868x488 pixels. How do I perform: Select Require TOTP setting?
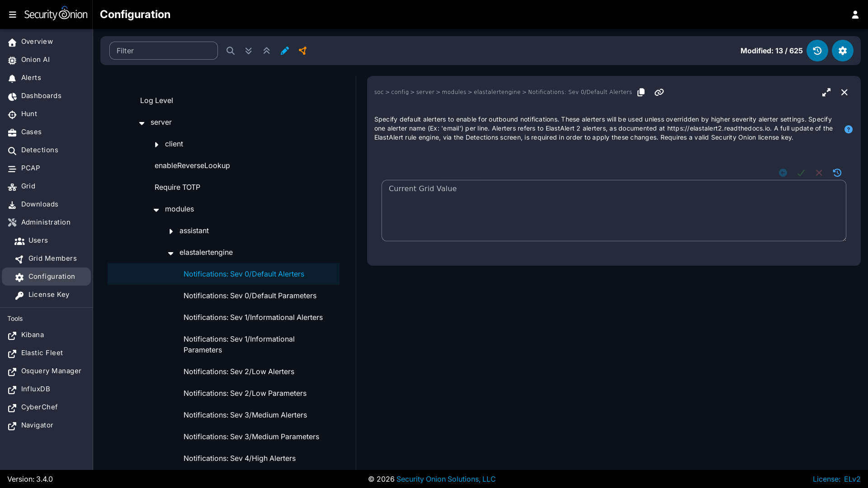[x=177, y=187]
